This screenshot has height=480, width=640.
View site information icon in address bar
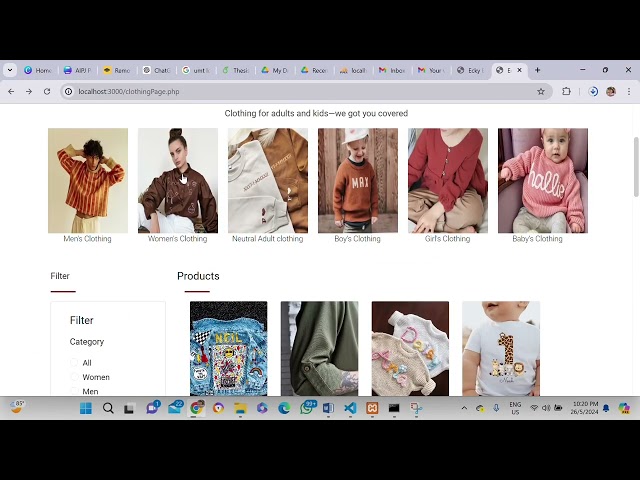pyautogui.click(x=69, y=91)
